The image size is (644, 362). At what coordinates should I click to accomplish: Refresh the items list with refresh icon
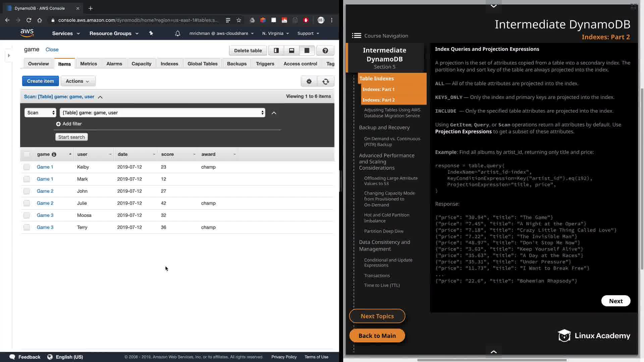[325, 81]
